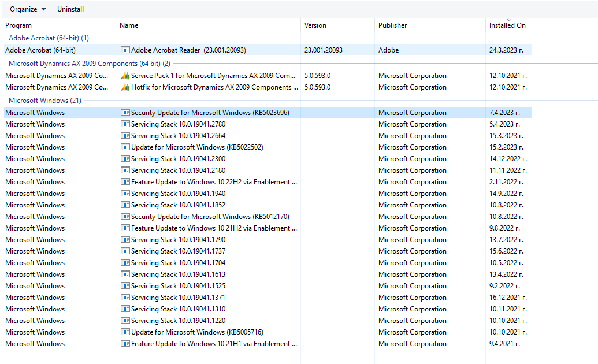The height and width of the screenshot is (364, 598).
Task: Click the Servicing Stack 10.0.19041.1940 icon
Action: pyautogui.click(x=125, y=193)
